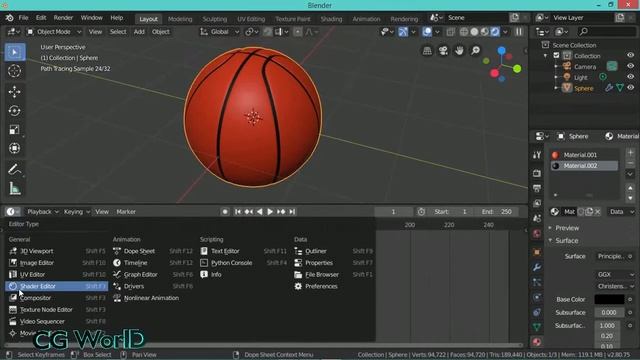Click the Blender logo menu icon

pyautogui.click(x=9, y=18)
